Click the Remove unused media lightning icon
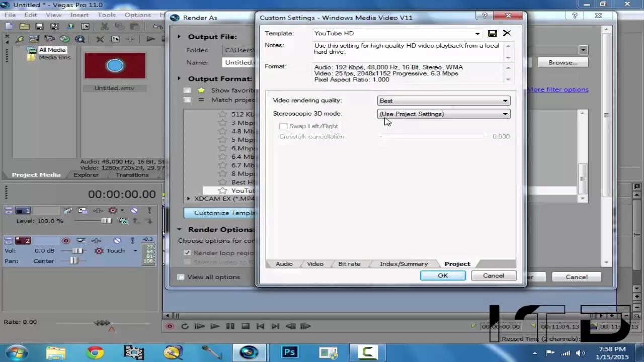Viewport: 644px width, 362px height. click(x=20, y=39)
